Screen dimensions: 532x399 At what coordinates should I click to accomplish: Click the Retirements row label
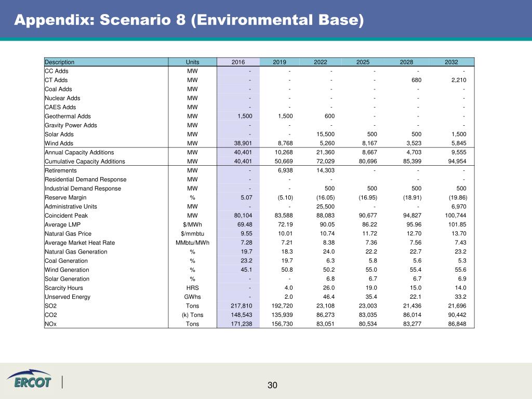[61, 170]
